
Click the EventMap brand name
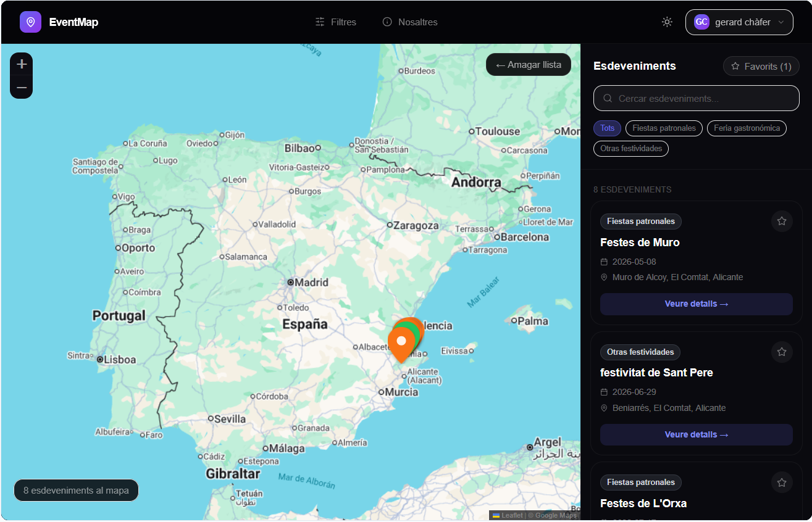click(73, 22)
